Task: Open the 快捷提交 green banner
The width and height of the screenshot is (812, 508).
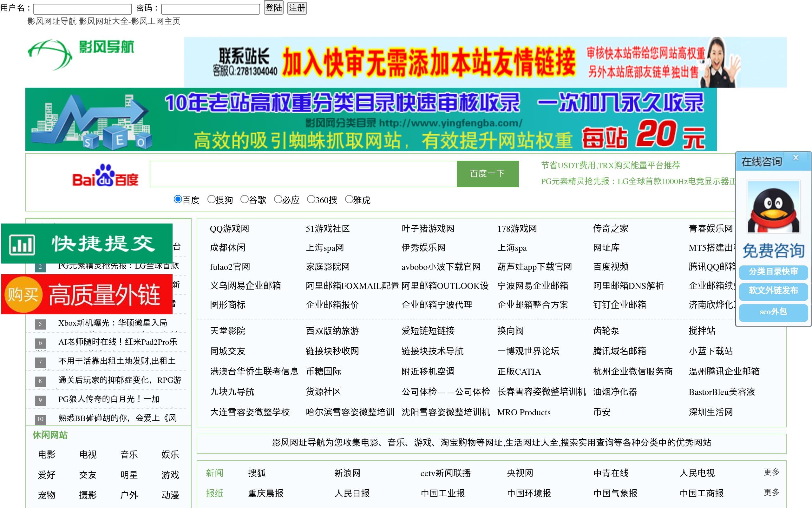Action: point(87,243)
